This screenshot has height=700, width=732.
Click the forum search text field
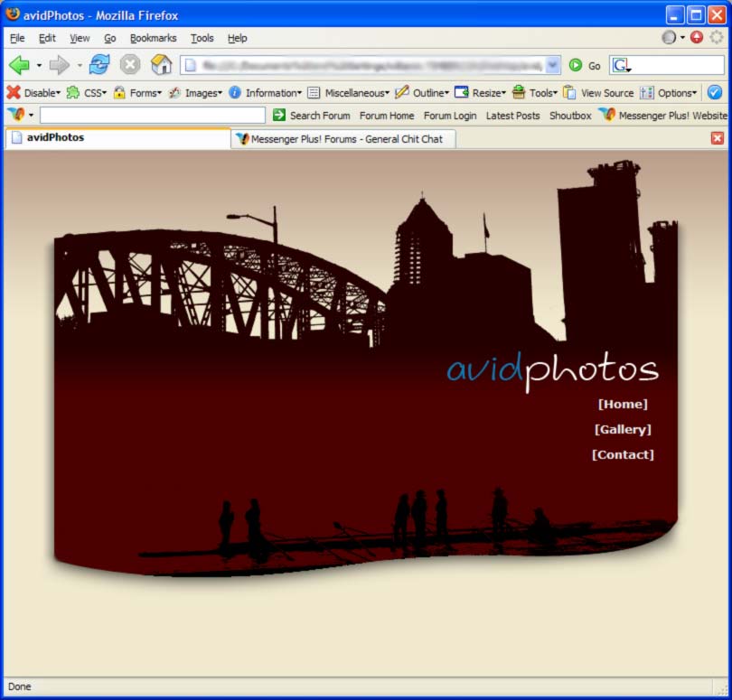(152, 116)
